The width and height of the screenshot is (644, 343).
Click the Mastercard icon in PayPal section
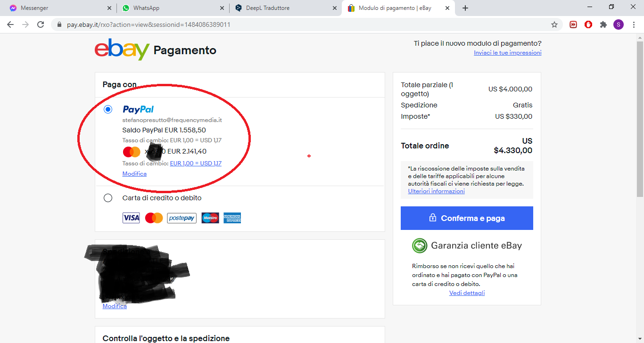pos(132,152)
